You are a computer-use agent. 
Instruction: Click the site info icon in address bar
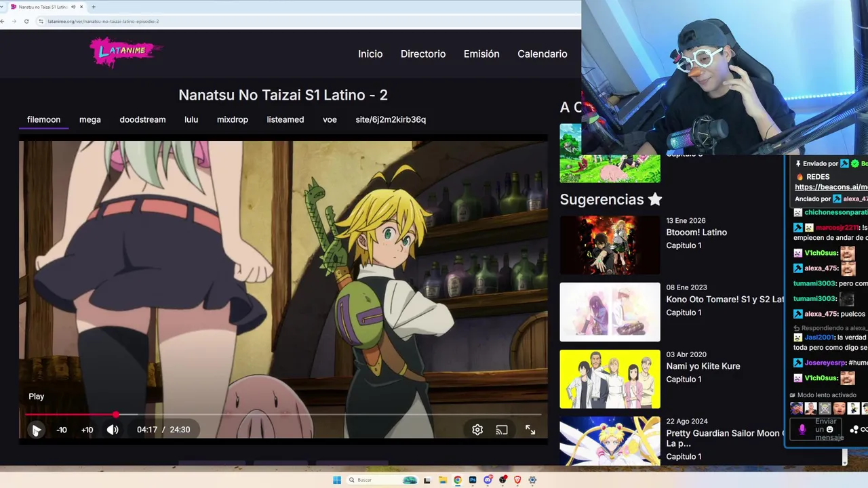[41, 21]
